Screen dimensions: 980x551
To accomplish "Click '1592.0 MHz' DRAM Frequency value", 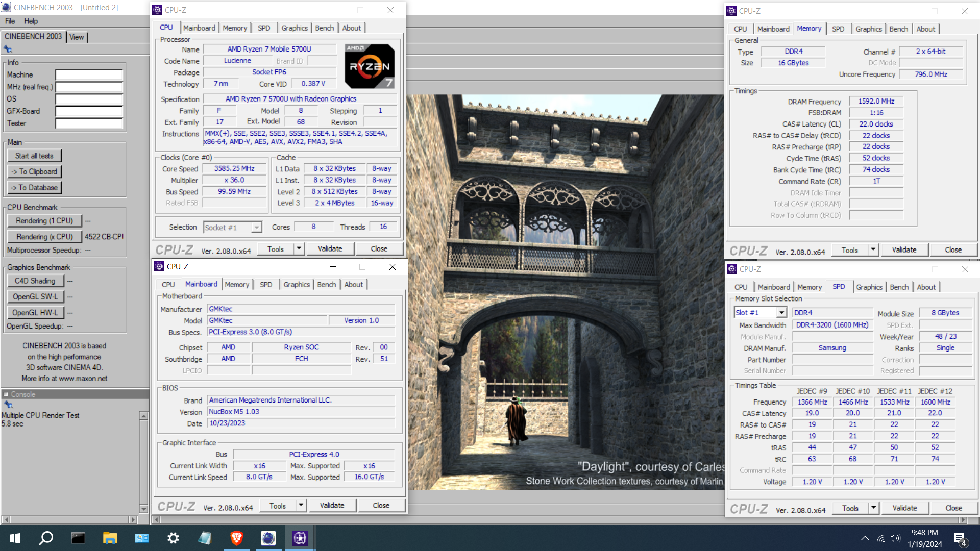I will pos(876,102).
